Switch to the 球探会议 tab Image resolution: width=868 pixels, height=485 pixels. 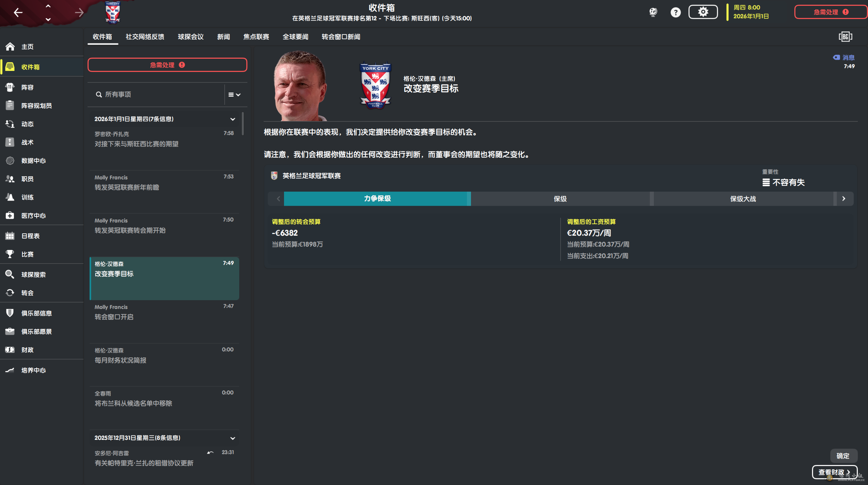[191, 37]
